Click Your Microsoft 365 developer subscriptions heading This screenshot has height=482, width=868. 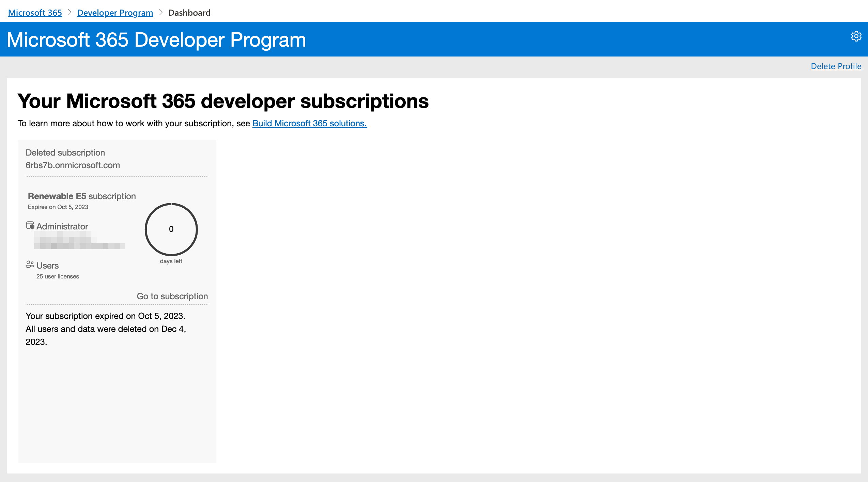coord(223,101)
